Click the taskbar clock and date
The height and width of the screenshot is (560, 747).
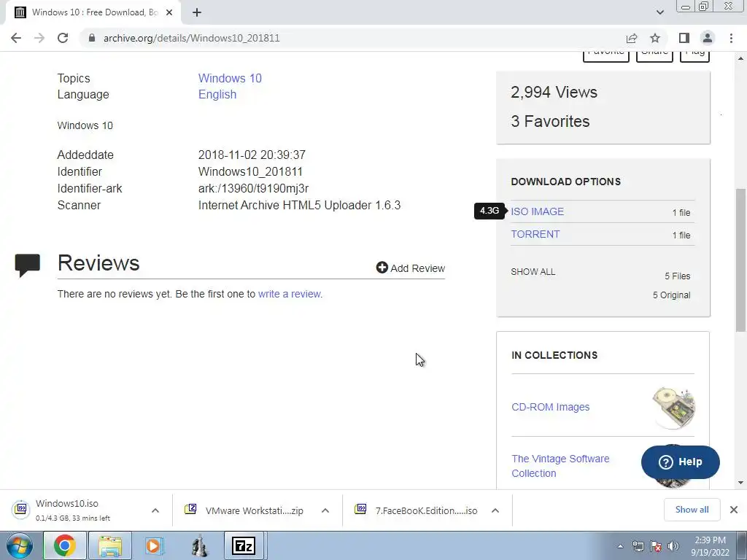[x=711, y=546]
